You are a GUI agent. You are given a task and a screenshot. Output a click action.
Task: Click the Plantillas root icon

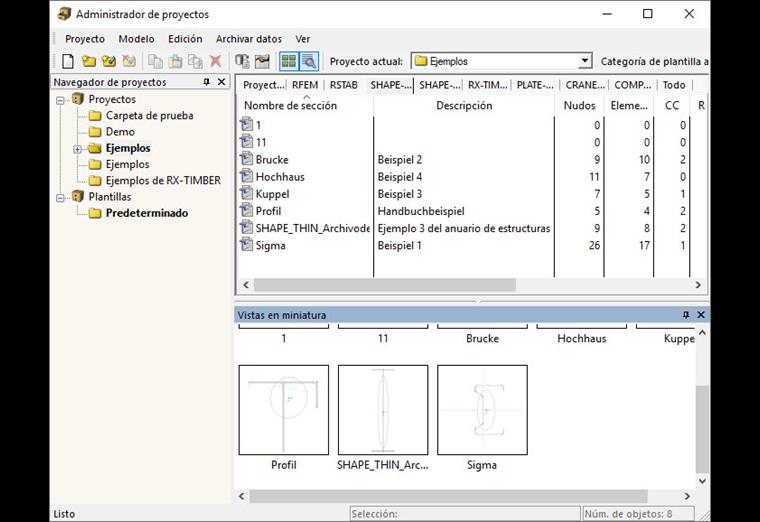[x=78, y=196]
